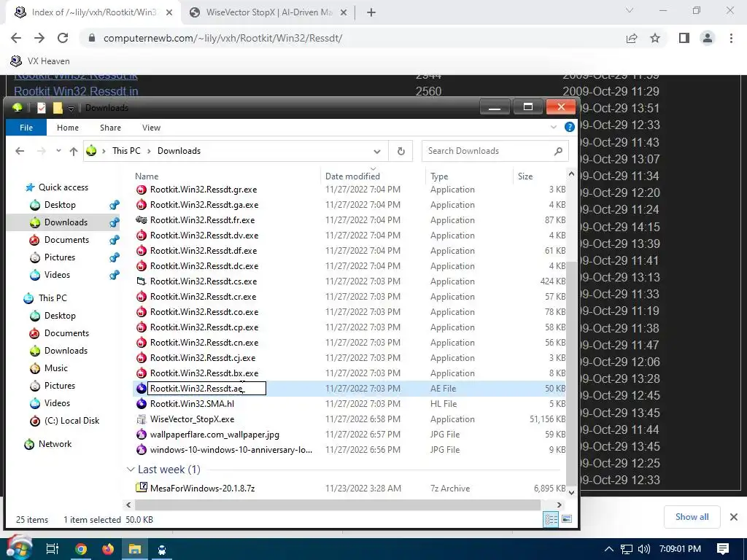Sort by Name column header
The width and height of the screenshot is (747, 560).
[147, 176]
